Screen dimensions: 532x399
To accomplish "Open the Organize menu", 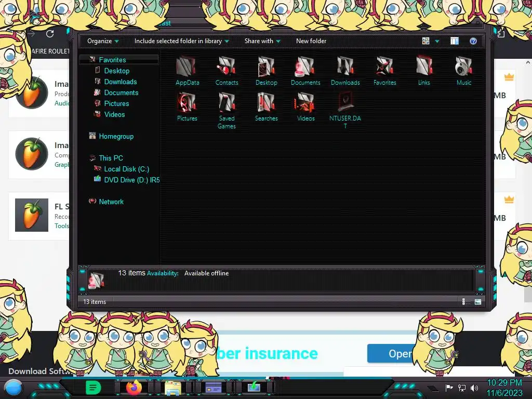I will (103, 41).
